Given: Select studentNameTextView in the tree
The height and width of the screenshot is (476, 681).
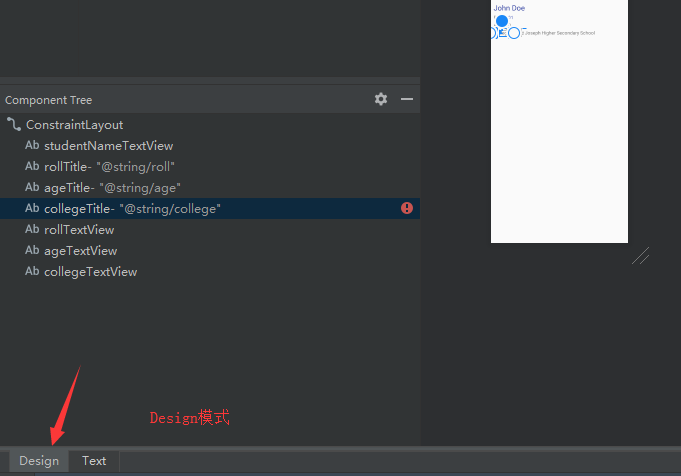Looking at the screenshot, I should (109, 146).
